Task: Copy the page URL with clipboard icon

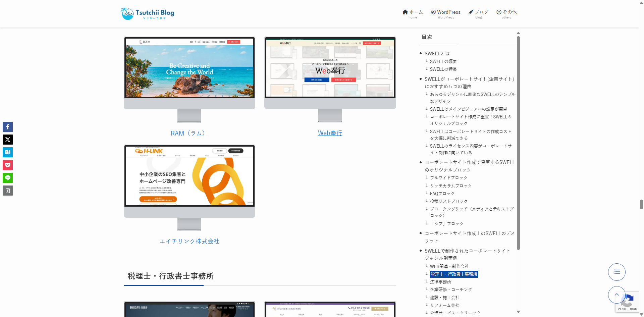Action: point(8,191)
